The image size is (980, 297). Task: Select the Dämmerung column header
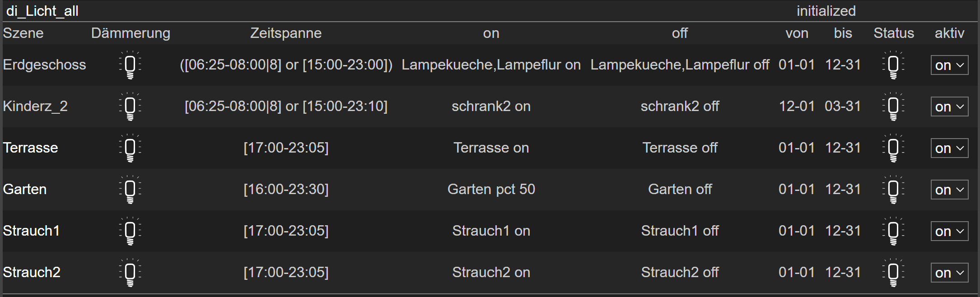131,33
